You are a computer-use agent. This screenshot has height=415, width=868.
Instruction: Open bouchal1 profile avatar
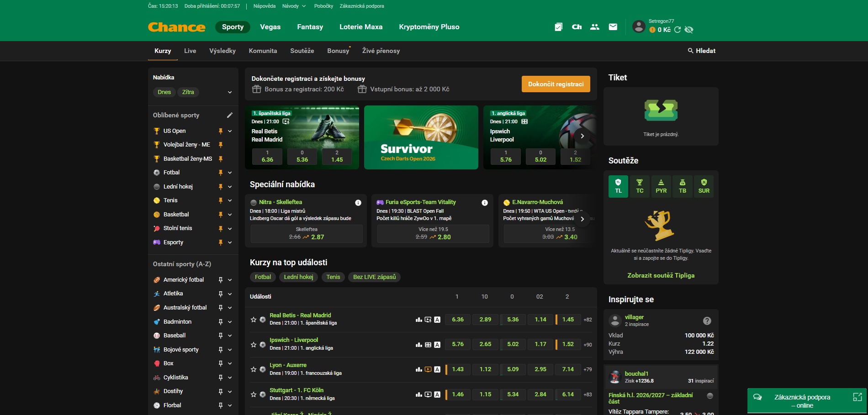click(615, 377)
